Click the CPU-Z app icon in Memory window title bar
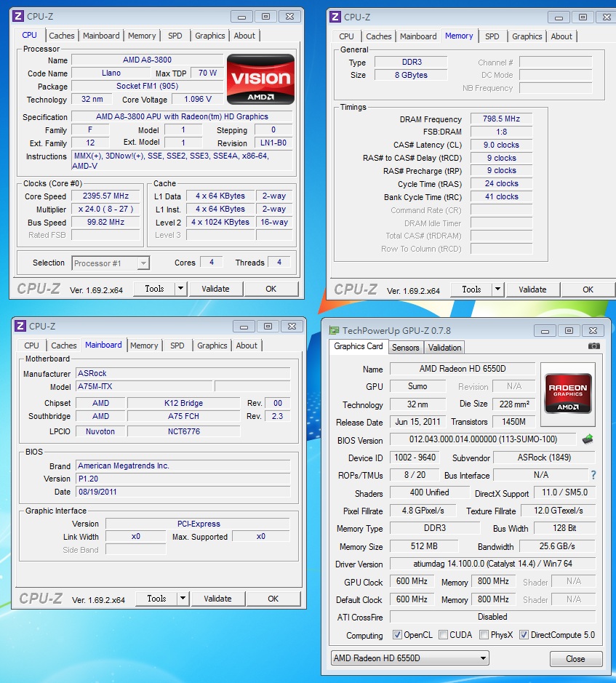Image resolution: width=616 pixels, height=683 pixels. 335,17
